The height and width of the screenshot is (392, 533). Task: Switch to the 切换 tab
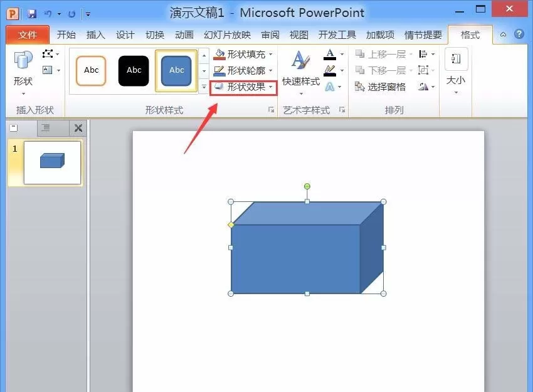coord(155,34)
